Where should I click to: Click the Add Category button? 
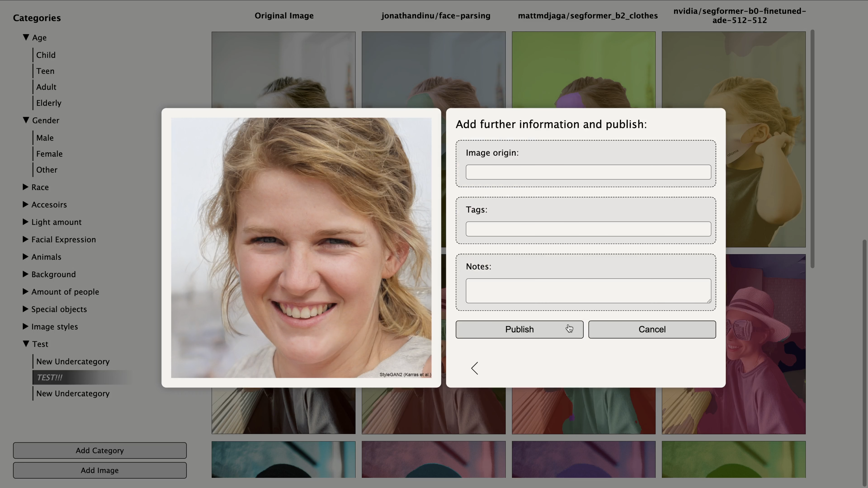point(99,450)
